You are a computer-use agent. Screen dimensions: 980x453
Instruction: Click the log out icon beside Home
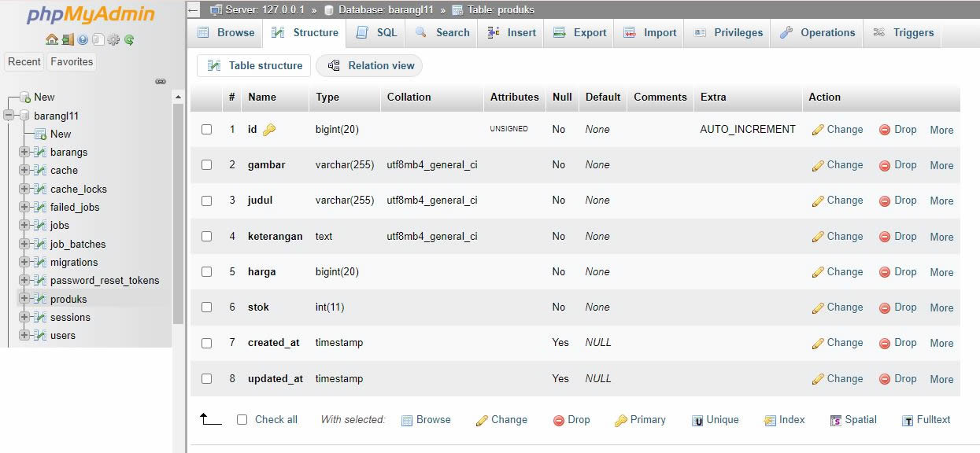pyautogui.click(x=68, y=39)
